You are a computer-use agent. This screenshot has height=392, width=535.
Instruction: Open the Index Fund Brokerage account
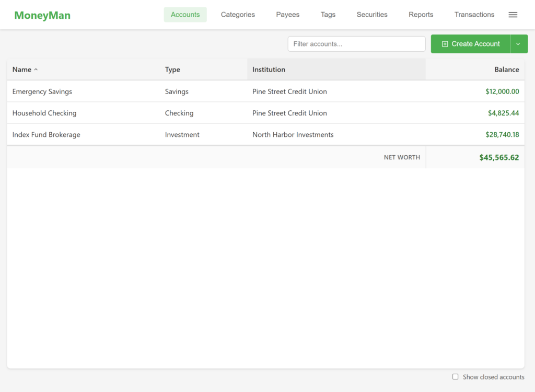pos(46,135)
